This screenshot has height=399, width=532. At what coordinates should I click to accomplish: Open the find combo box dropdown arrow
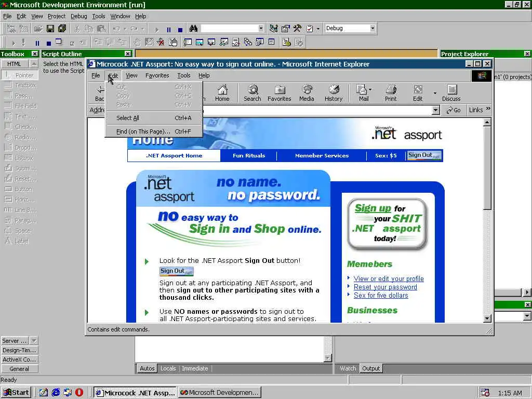(x=261, y=28)
